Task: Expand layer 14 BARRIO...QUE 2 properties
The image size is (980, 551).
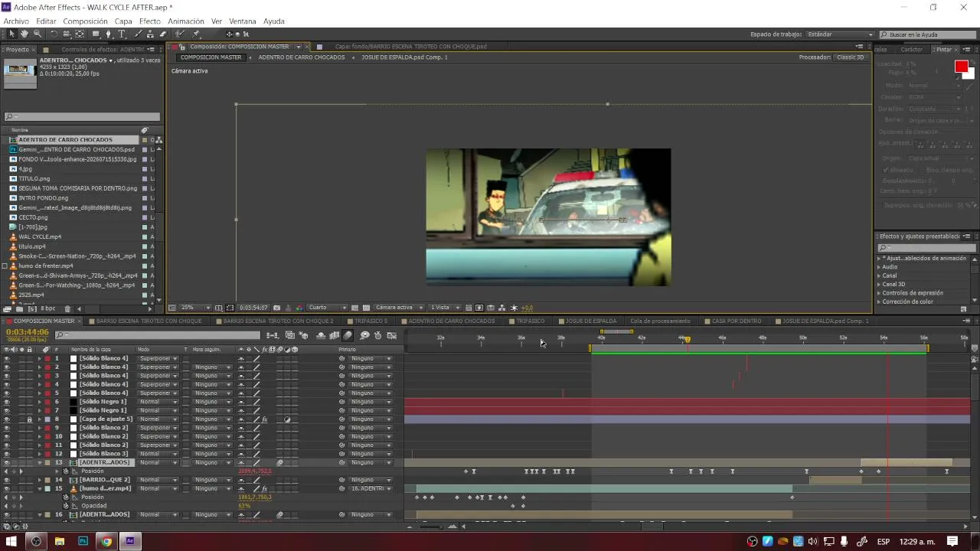Action: [40, 480]
